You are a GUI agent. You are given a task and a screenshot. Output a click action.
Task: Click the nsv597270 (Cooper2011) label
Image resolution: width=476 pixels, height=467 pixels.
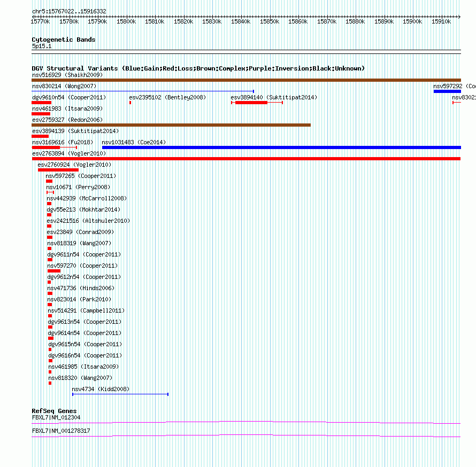(82, 266)
